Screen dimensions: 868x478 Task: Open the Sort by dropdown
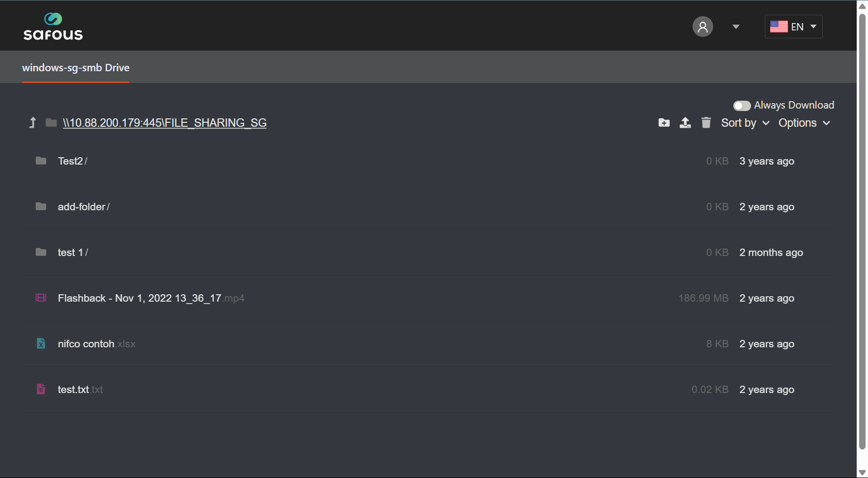coord(744,123)
